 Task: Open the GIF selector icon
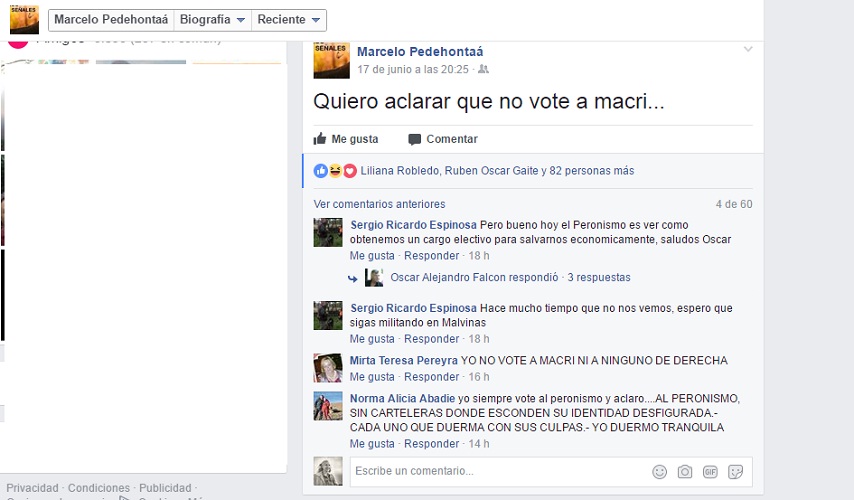click(710, 472)
